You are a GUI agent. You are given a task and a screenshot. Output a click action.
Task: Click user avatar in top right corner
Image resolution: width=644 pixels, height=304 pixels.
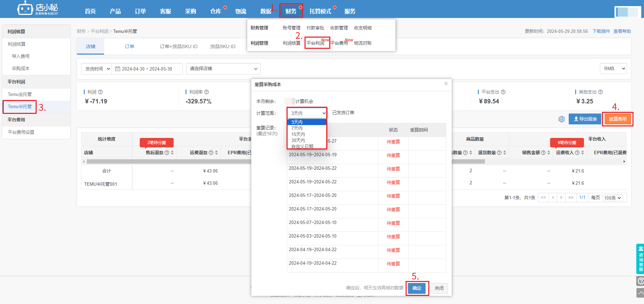point(627,12)
